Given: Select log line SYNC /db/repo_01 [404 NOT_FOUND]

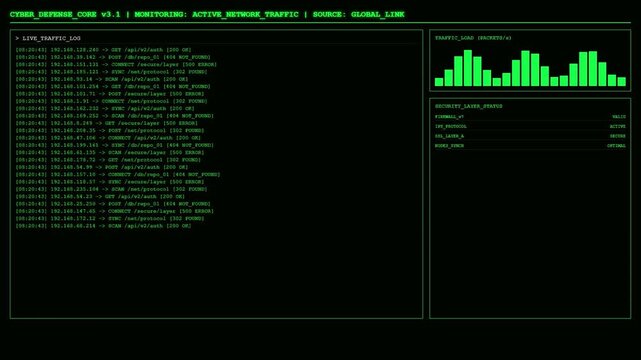Looking at the screenshot, I should tap(114, 145).
